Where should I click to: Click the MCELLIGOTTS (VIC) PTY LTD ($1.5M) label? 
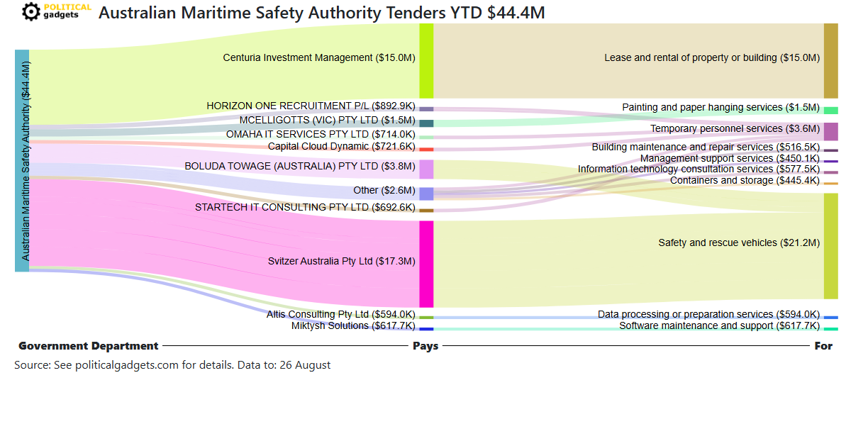click(x=327, y=120)
